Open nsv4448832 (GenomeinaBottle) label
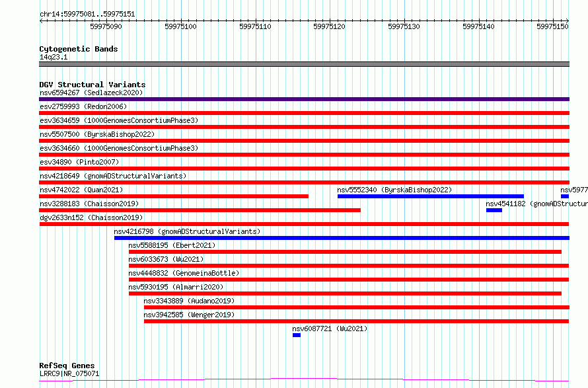The width and height of the screenshot is (588, 388). tap(184, 273)
